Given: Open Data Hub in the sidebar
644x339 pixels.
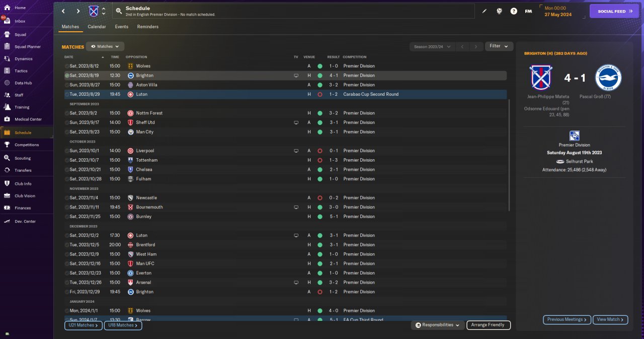Looking at the screenshot, I should 23,83.
